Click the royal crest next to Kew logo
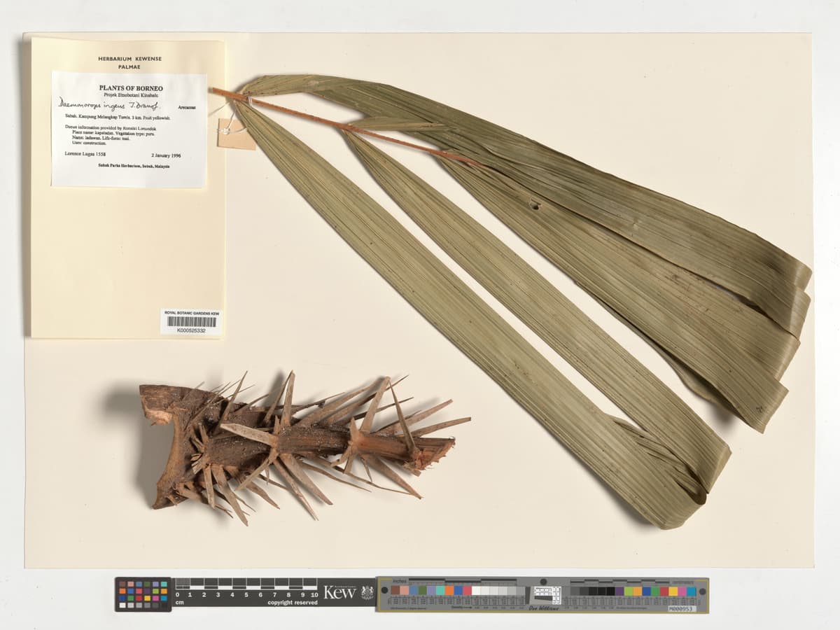Screen dimensions: 840x630 coord(367,592)
